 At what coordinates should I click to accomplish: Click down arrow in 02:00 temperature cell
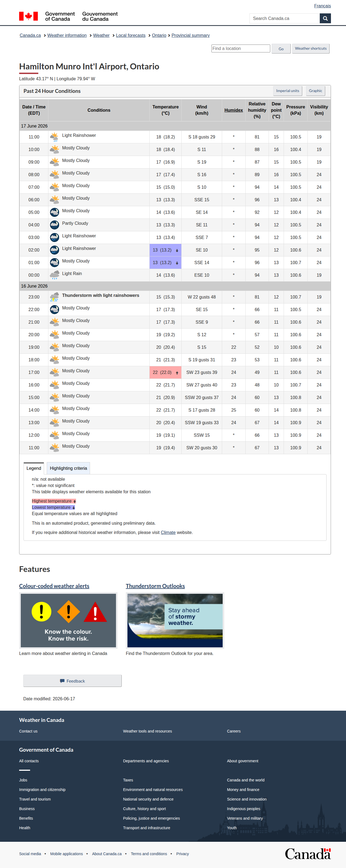(x=177, y=250)
